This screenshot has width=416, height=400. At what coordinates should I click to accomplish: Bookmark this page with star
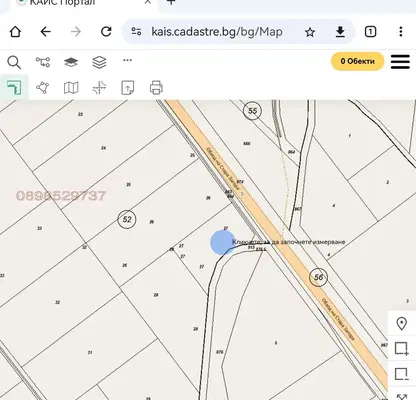coord(310,32)
